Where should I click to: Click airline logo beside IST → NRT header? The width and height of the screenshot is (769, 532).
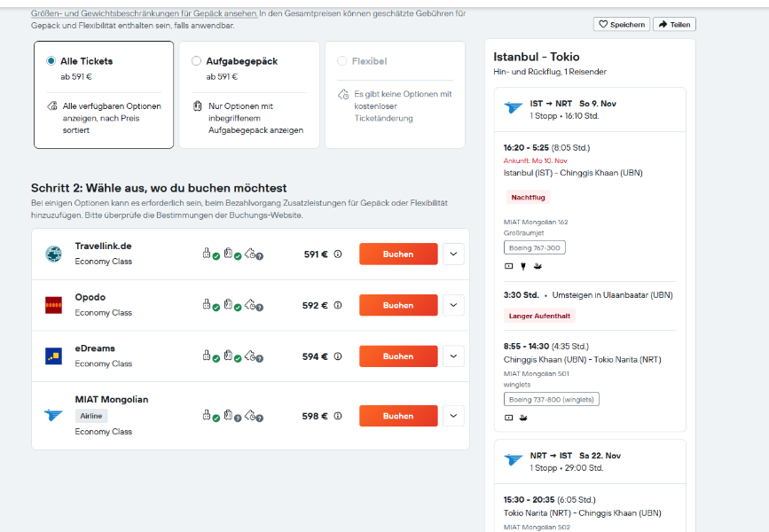pos(514,107)
